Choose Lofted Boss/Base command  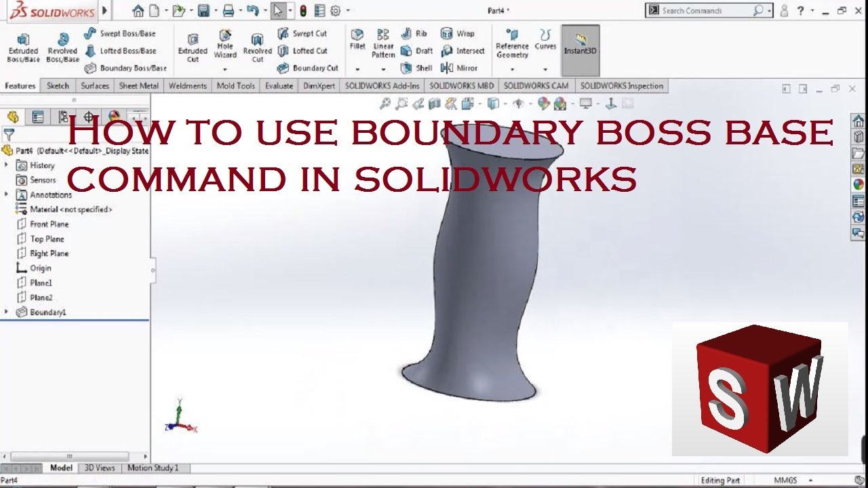pos(120,51)
